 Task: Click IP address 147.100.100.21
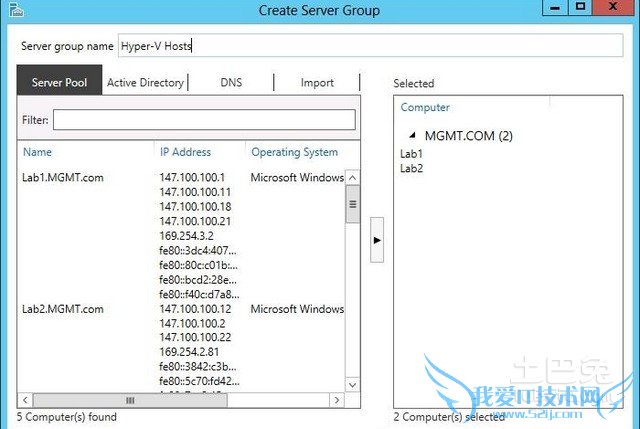(x=195, y=221)
